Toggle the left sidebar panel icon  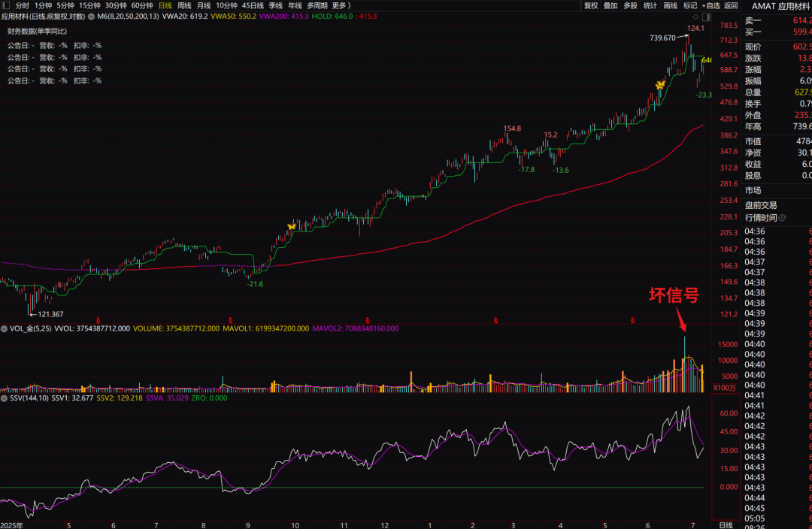click(6, 5)
